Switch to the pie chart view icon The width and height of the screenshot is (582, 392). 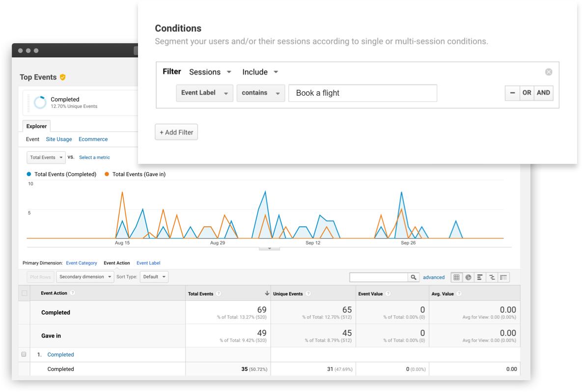click(x=468, y=277)
